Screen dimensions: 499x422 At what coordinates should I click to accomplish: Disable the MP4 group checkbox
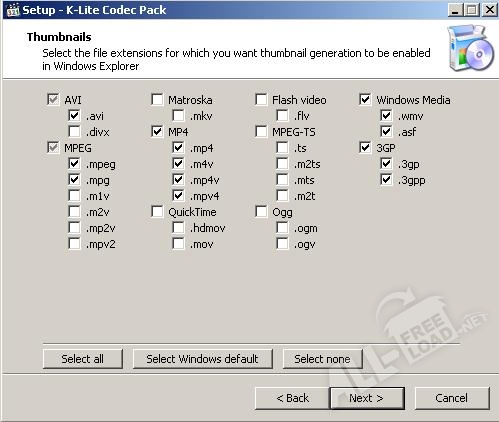point(157,132)
